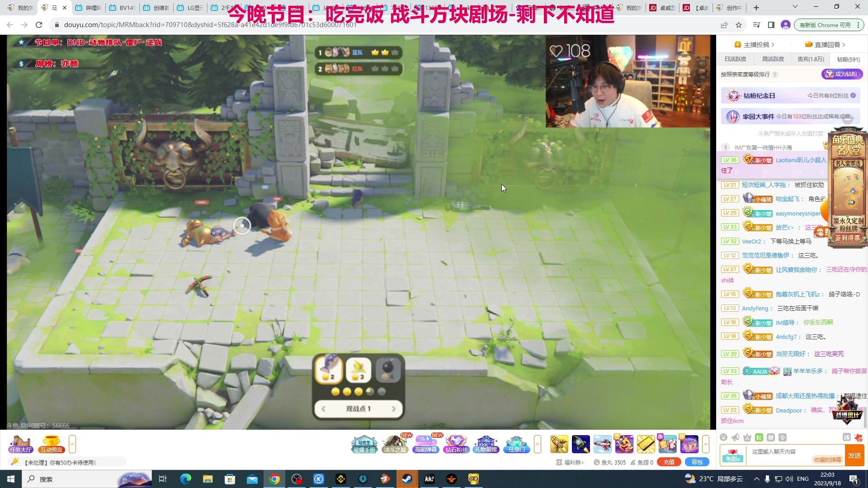
Task: Click the 充值 recharge button
Action: [669, 462]
